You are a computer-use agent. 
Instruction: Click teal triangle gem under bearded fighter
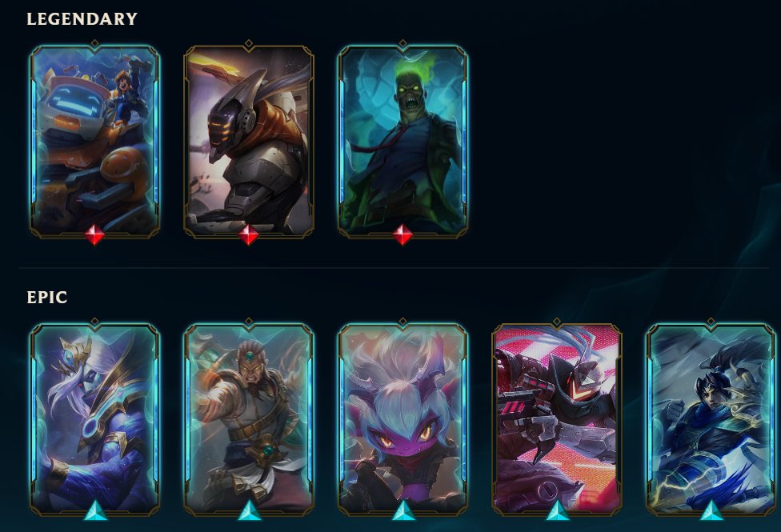click(x=249, y=511)
